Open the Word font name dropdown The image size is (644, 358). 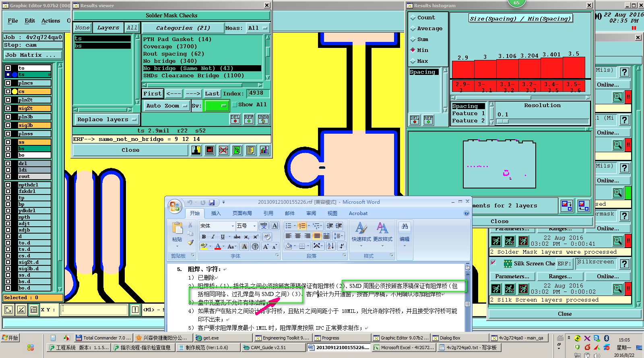[x=232, y=226]
